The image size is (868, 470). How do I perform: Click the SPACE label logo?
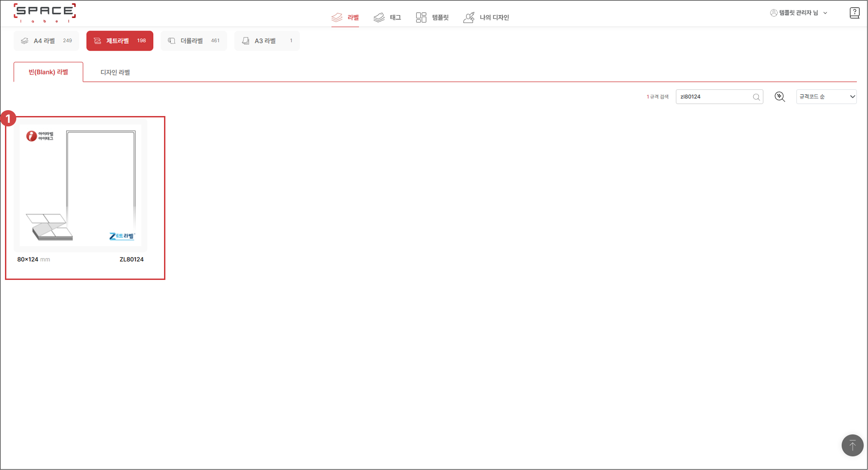coord(45,13)
